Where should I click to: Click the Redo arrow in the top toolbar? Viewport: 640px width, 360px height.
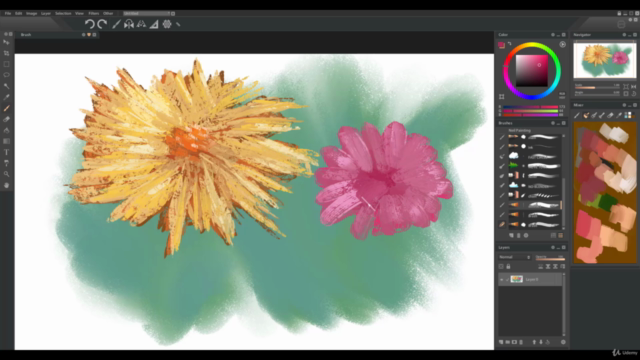point(102,24)
